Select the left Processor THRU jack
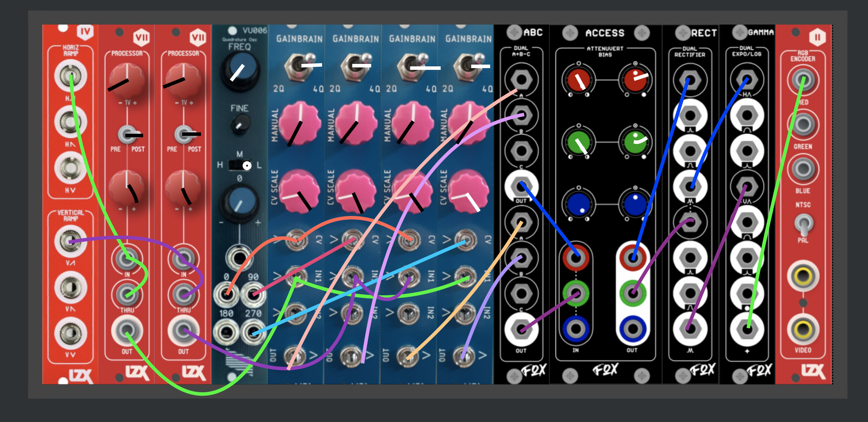The height and width of the screenshot is (422, 868). click(127, 294)
